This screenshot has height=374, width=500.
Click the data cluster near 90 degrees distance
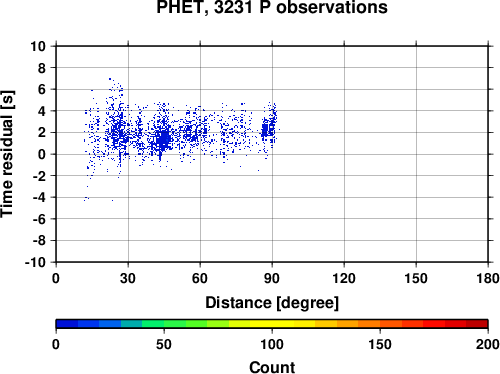[x=269, y=128]
